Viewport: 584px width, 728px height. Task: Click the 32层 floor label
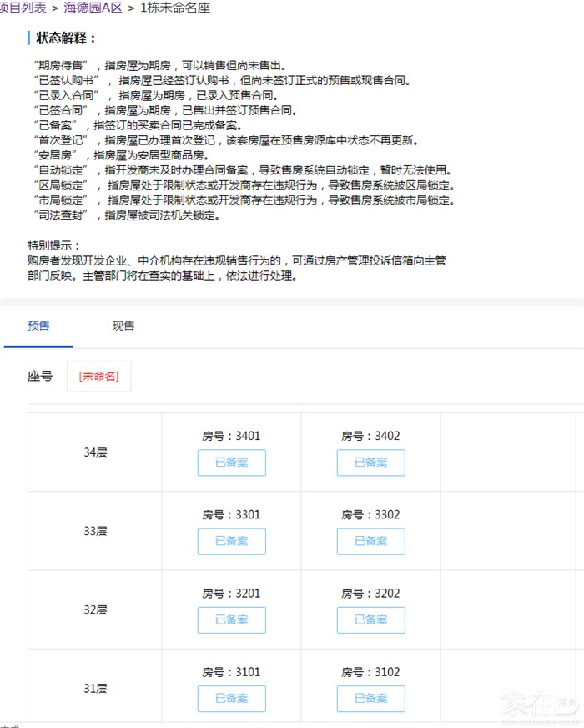click(x=95, y=610)
